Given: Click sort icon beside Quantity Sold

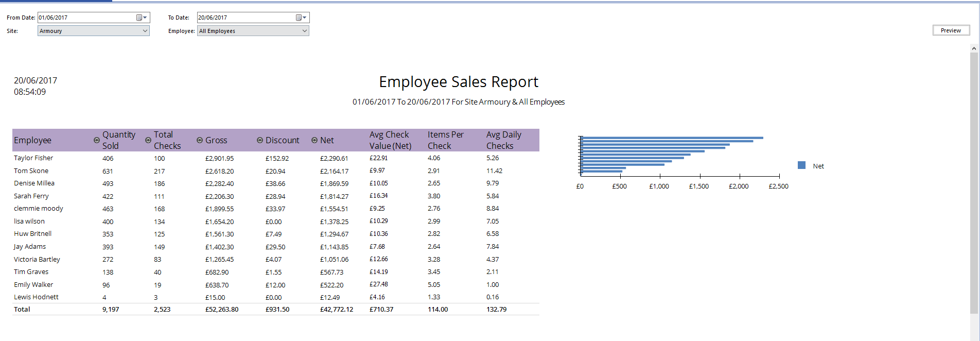Looking at the screenshot, I should (96, 140).
